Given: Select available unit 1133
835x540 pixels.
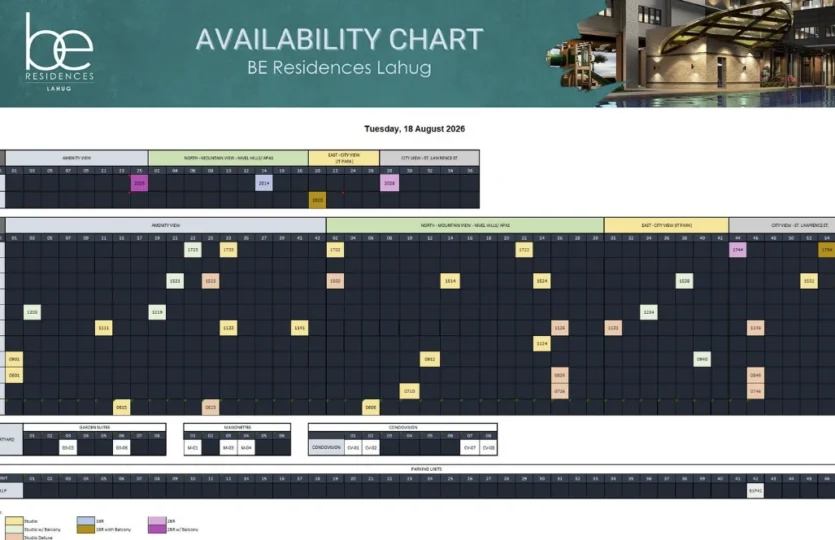Looking at the screenshot, I should 228,328.
